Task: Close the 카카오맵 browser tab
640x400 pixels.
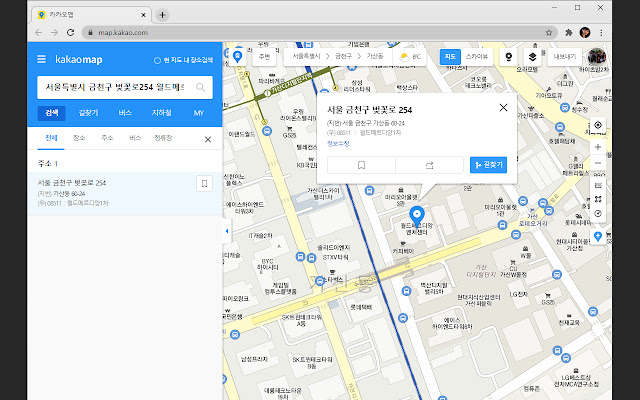Action: [x=143, y=15]
